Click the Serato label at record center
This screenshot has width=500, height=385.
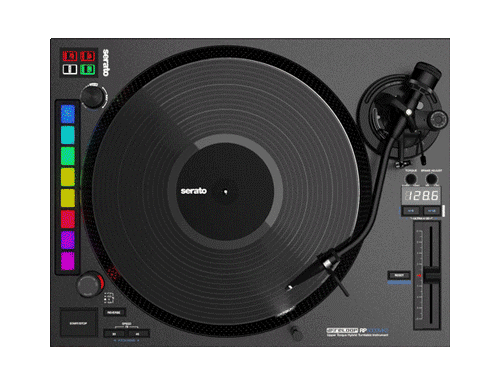pyautogui.click(x=194, y=191)
